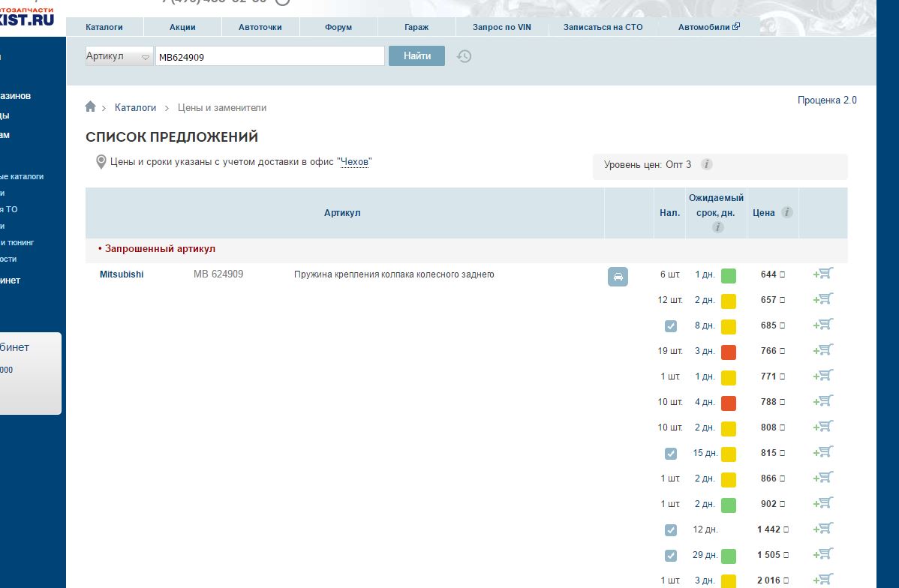
Task: Click the article search input field
Action: (x=269, y=56)
